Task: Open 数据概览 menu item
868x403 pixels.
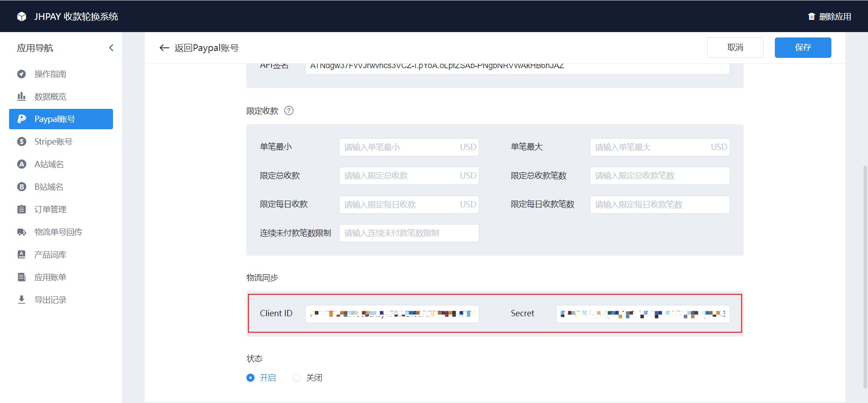Action: point(61,97)
